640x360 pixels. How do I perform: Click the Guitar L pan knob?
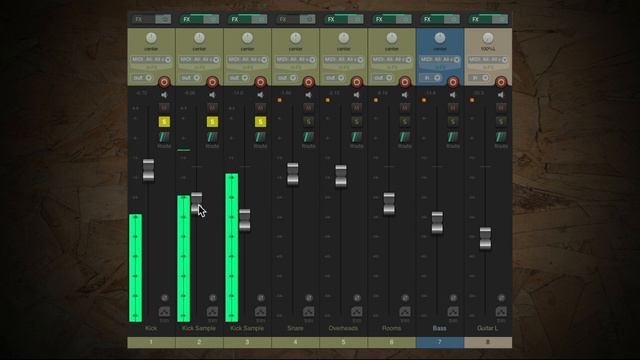coord(488,38)
